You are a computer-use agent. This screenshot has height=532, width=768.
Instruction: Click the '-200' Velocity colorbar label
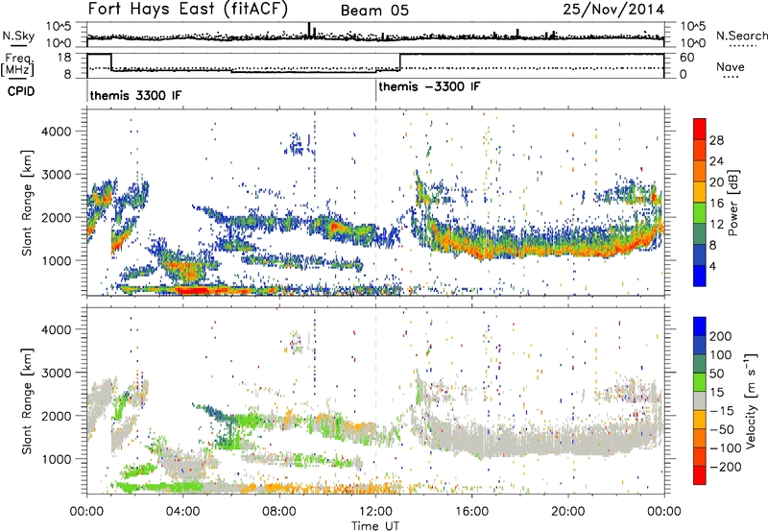(x=726, y=467)
